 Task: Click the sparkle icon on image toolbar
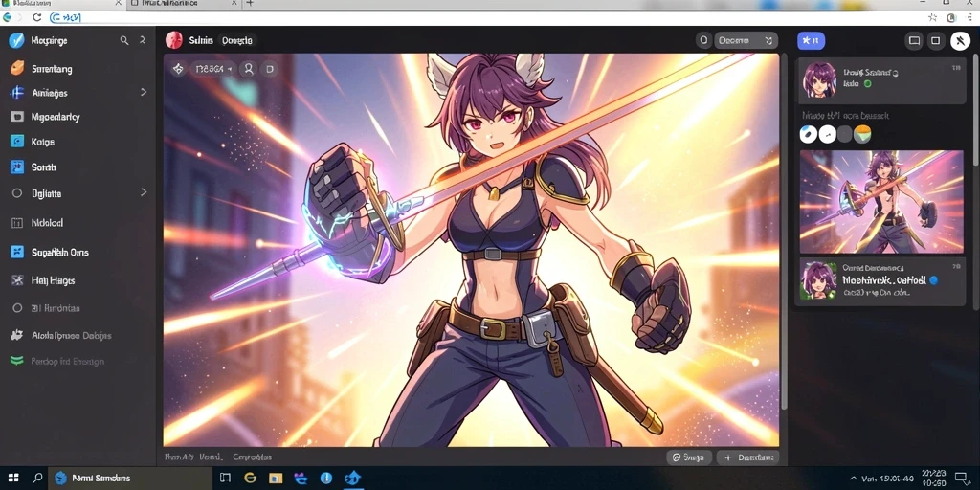pos(178,69)
